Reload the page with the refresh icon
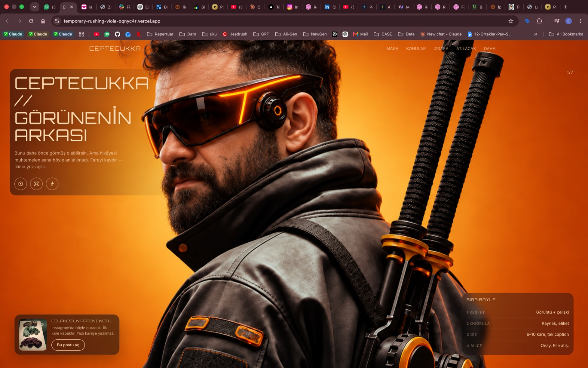Screen dimensions: 588x368 coord(31,21)
